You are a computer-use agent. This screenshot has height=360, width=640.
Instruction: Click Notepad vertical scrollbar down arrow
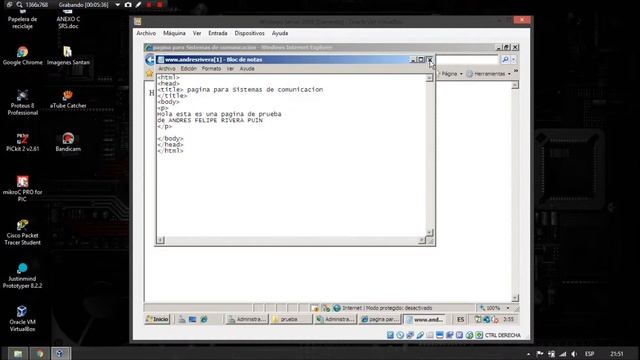coord(429,232)
